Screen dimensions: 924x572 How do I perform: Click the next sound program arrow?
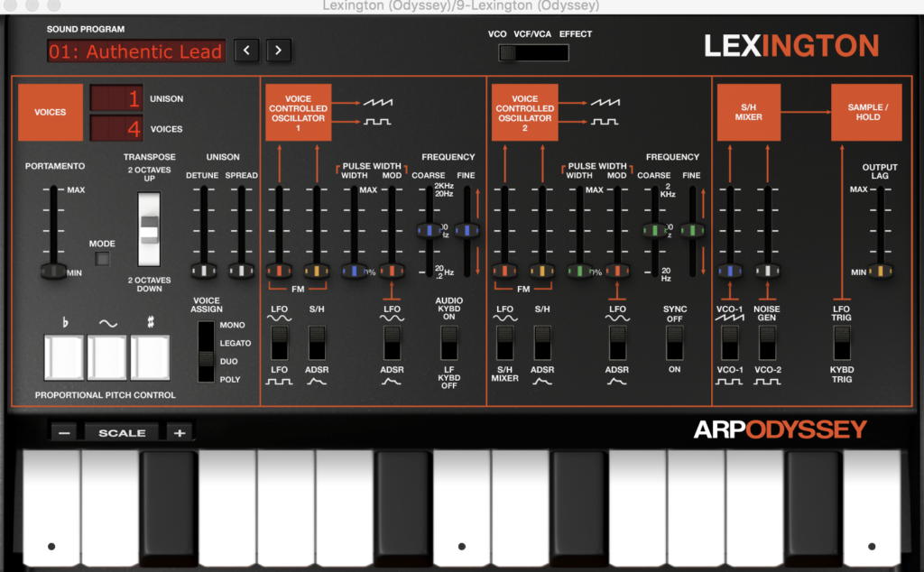coord(279,51)
